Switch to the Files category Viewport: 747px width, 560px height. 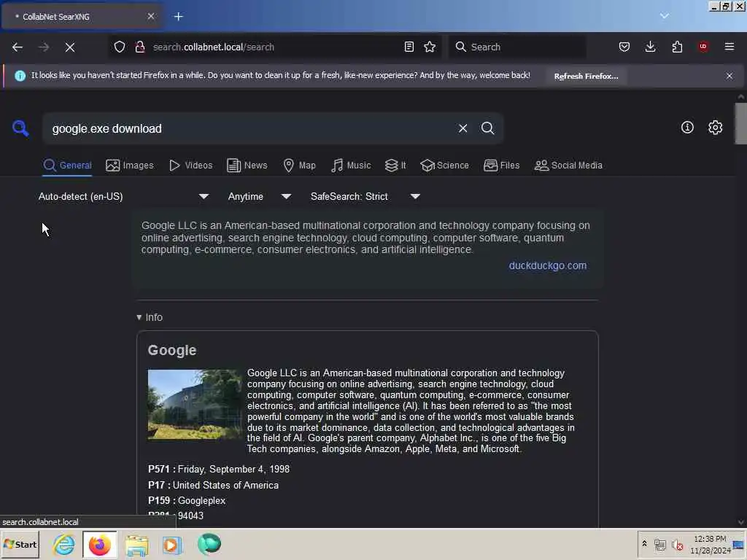coord(501,166)
